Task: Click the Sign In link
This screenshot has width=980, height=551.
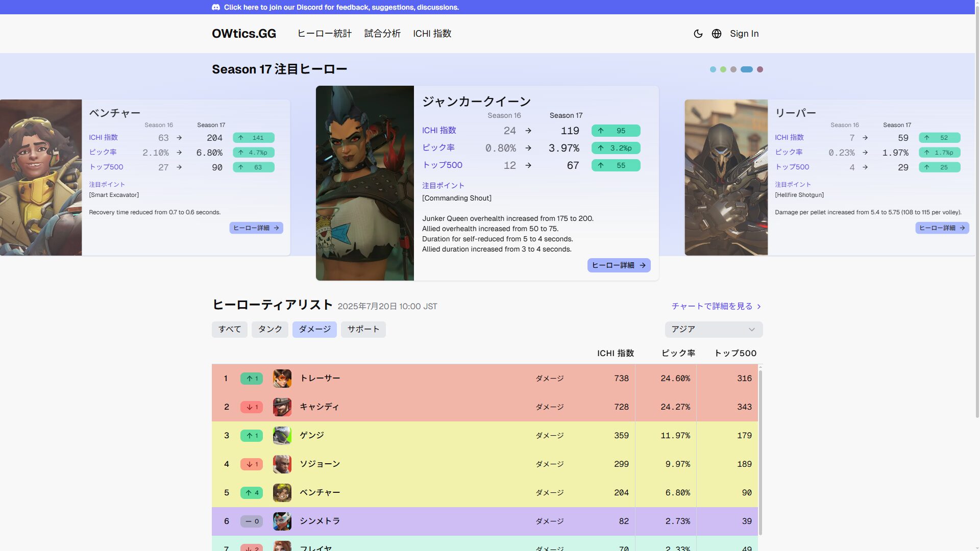Action: click(x=744, y=34)
